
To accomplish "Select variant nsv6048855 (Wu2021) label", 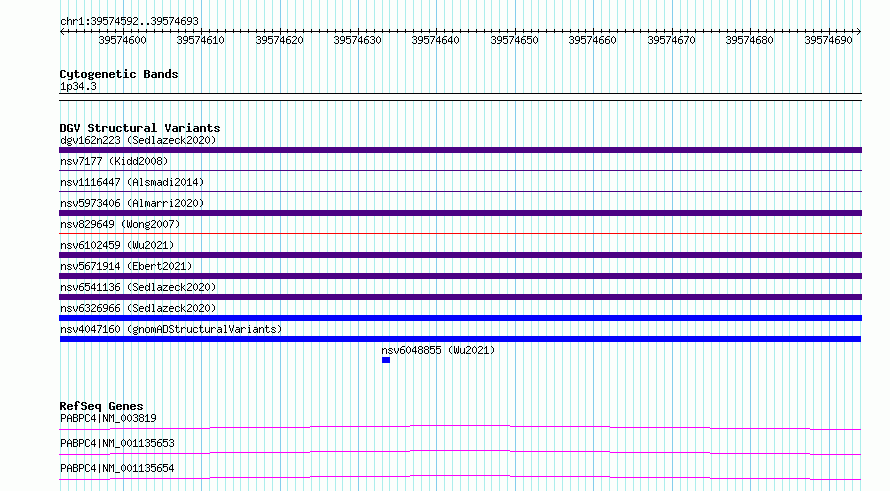I will click(x=438, y=350).
